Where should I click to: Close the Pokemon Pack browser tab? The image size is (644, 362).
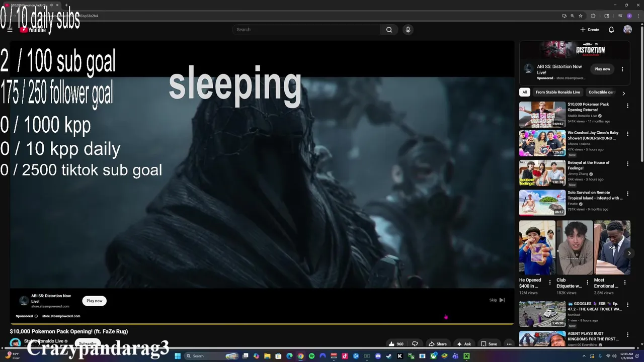(x=57, y=5)
